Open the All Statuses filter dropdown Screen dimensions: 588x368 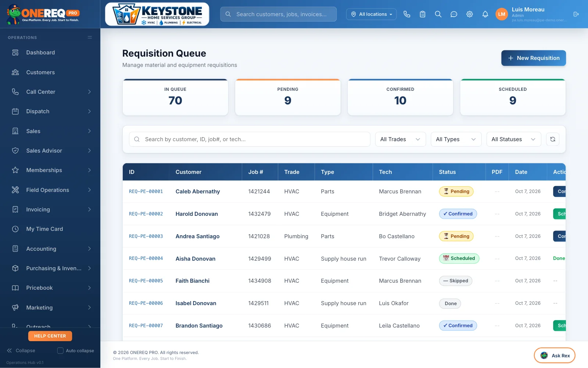click(514, 139)
